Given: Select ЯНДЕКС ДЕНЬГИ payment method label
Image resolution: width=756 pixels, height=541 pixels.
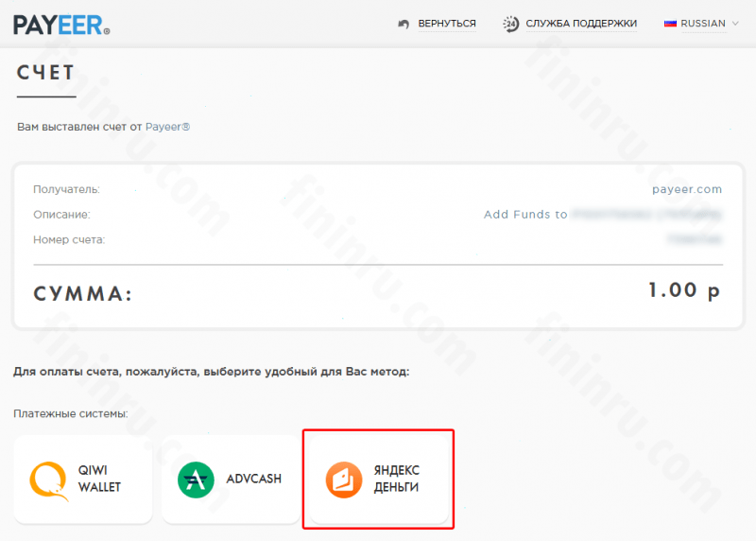Looking at the screenshot, I should [x=396, y=479].
